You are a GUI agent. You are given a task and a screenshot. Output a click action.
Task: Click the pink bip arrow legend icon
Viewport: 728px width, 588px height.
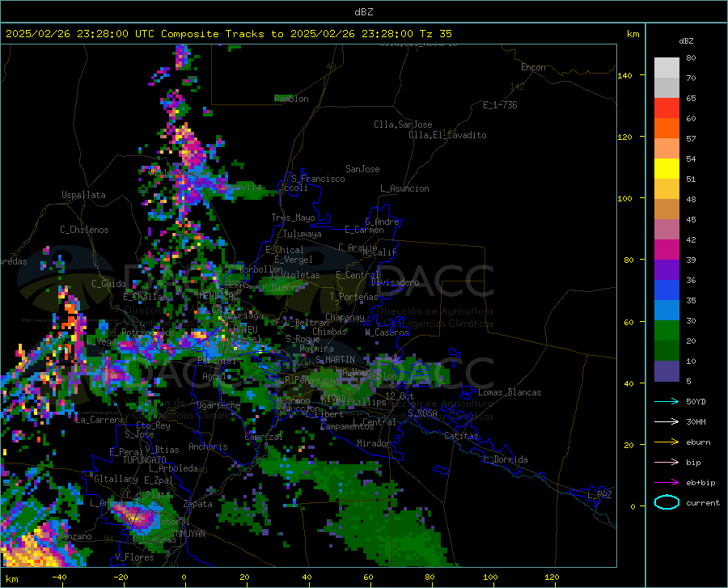667,462
